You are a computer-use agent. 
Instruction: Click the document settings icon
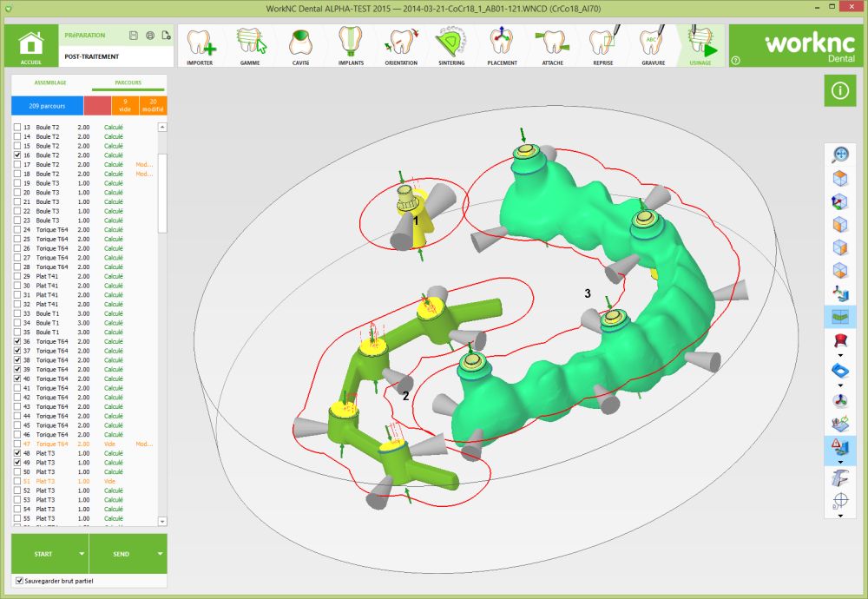click(x=166, y=36)
